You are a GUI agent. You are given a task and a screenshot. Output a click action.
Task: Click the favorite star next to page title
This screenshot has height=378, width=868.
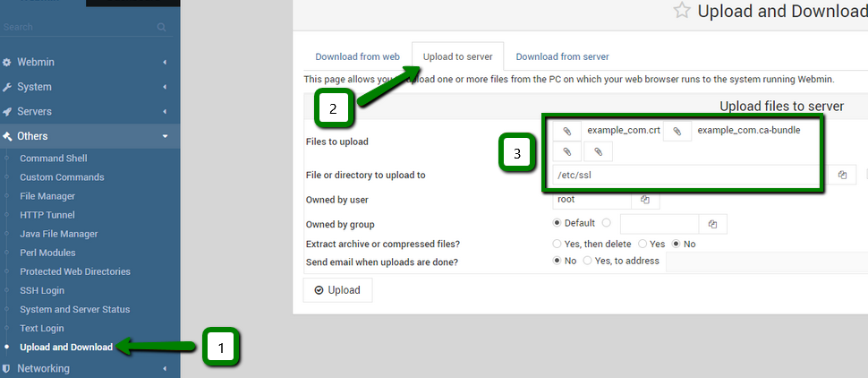pyautogui.click(x=682, y=11)
